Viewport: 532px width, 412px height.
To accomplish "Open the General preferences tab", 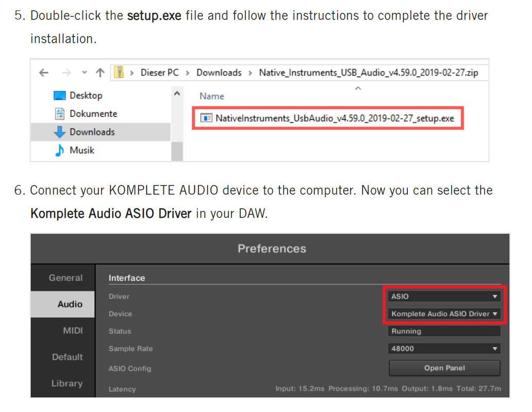I will pos(65,278).
